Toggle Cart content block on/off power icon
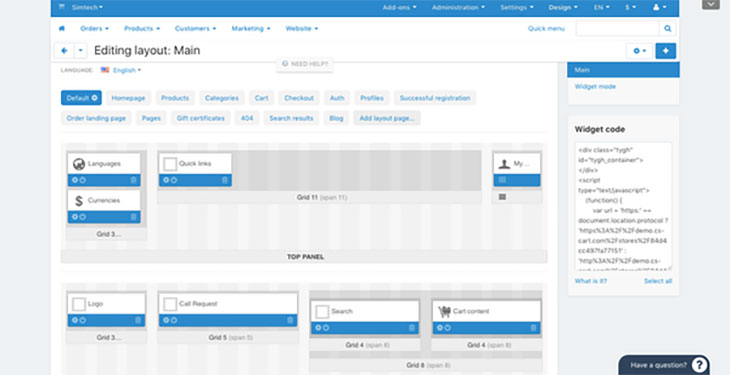This screenshot has width=730, height=375. [x=448, y=327]
